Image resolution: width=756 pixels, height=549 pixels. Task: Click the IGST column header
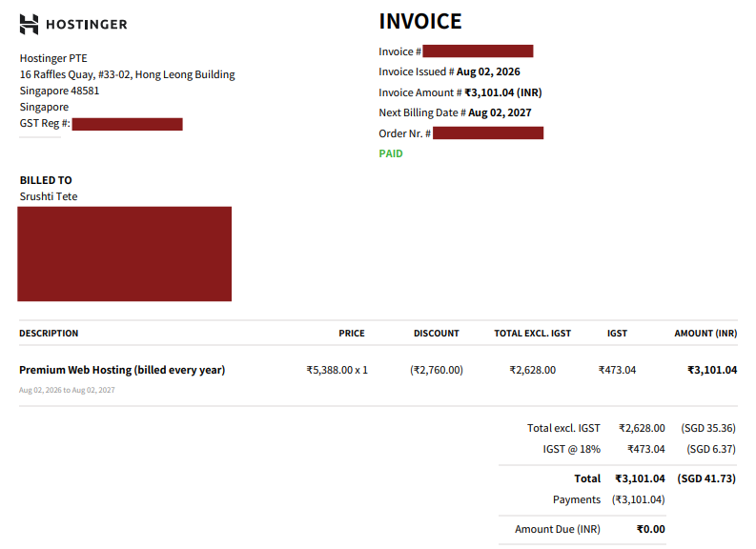(x=617, y=333)
